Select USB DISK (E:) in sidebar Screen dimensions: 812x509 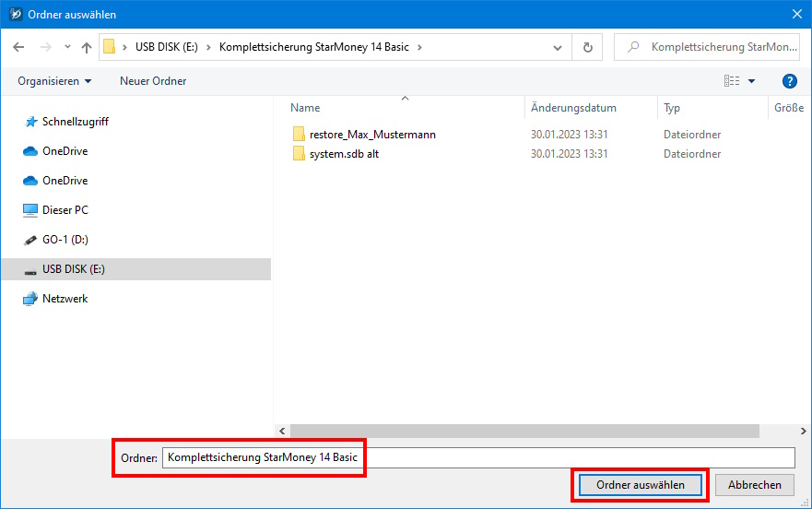click(x=135, y=269)
